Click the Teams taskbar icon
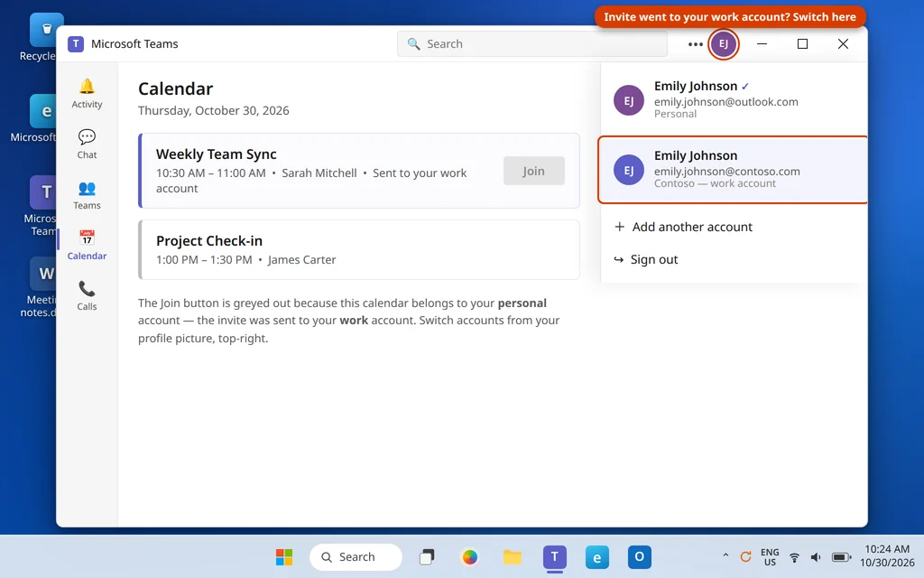The width and height of the screenshot is (924, 578). 555,556
